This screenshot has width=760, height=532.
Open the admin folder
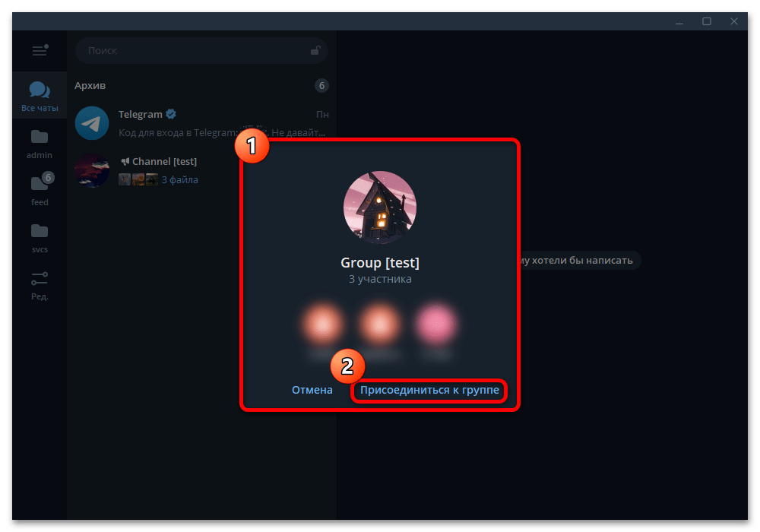40,144
